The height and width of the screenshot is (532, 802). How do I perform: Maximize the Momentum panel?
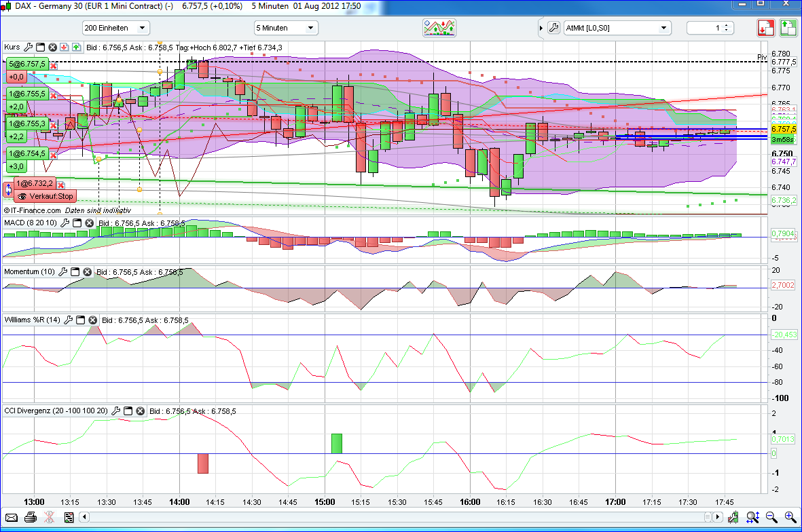coord(75,272)
